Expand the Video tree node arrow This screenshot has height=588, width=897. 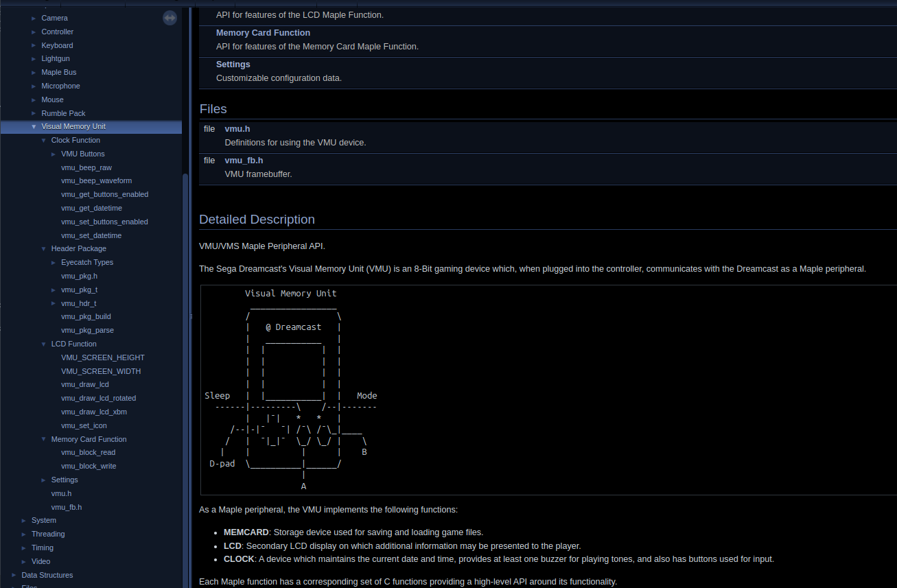(x=24, y=561)
